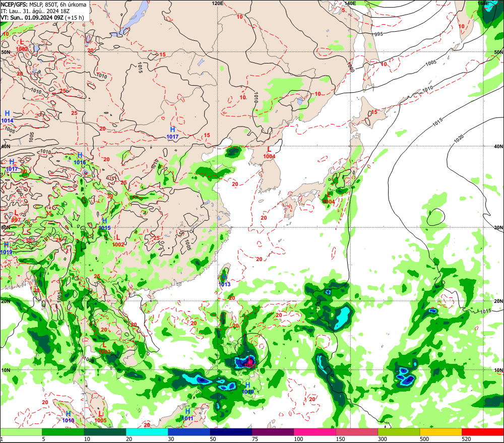Click the L 1002 low over southern China

click(118, 241)
